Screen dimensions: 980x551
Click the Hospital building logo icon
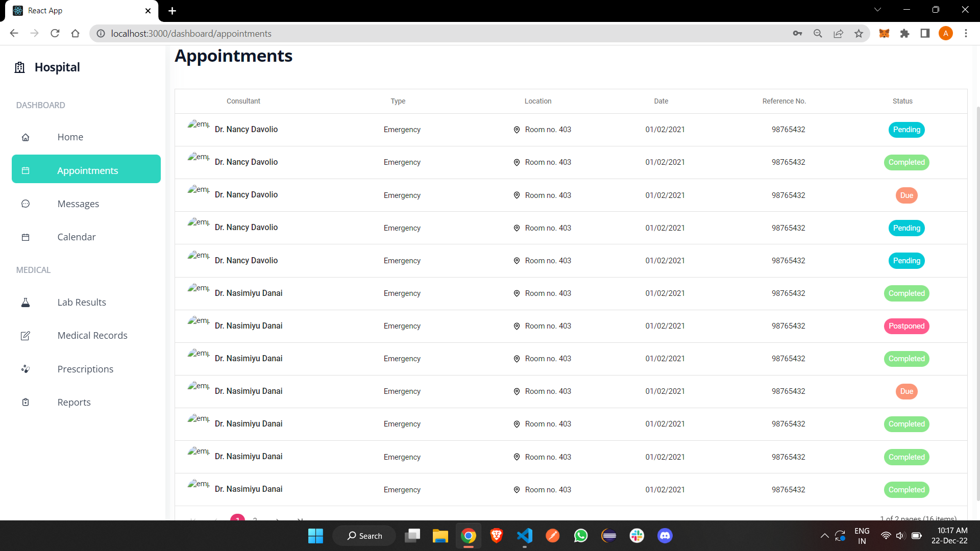coord(19,67)
